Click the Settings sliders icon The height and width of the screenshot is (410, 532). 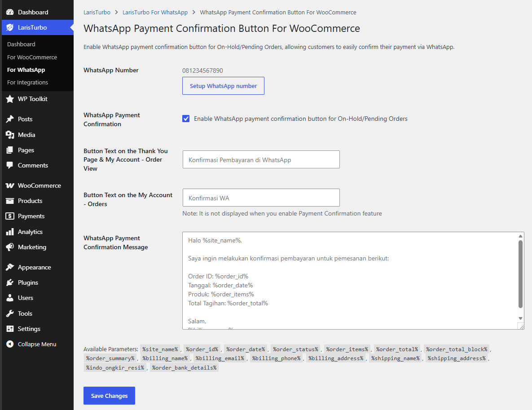coord(10,329)
